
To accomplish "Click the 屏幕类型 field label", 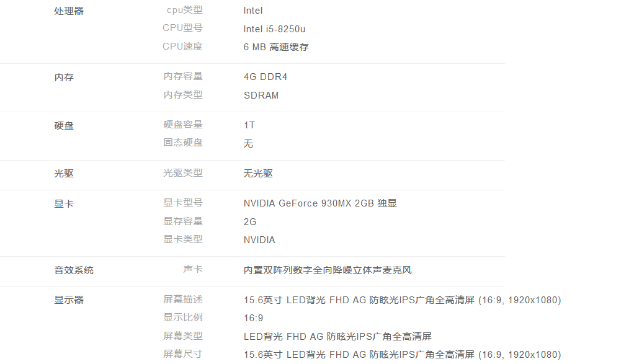I will (183, 336).
